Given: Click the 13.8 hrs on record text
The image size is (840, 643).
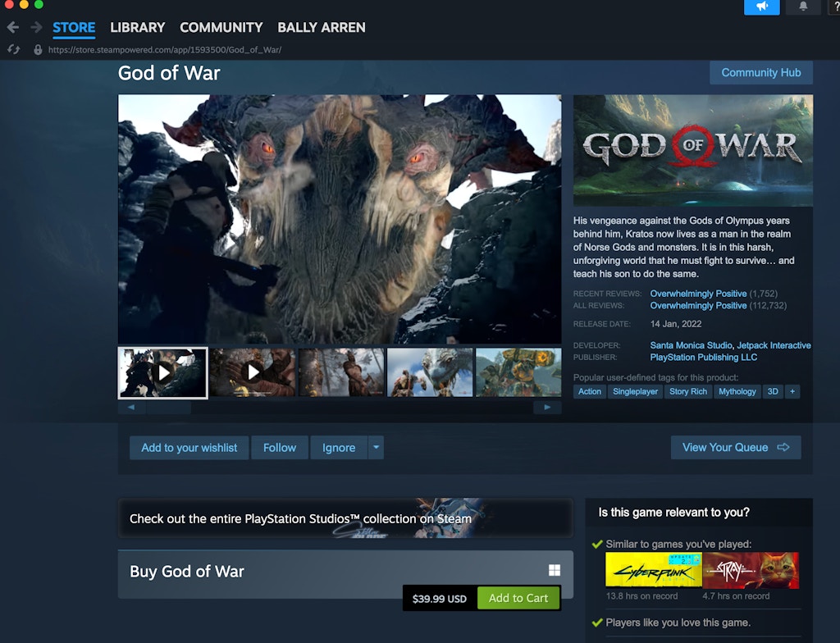Looking at the screenshot, I should click(641, 596).
